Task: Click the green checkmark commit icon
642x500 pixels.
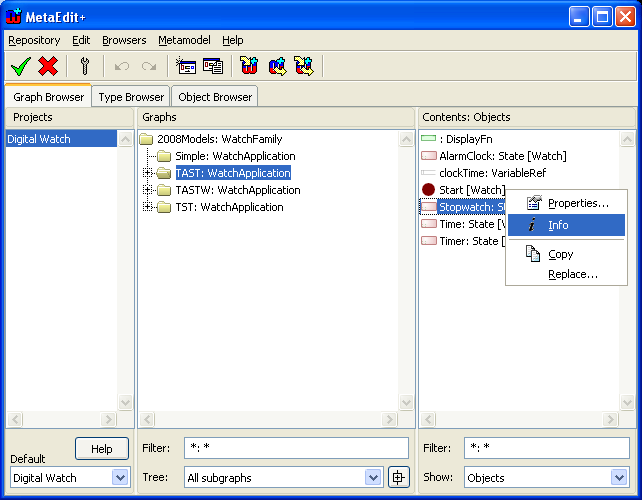Action: (20, 66)
